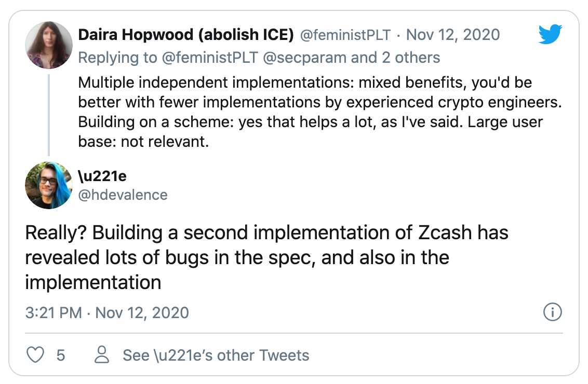This screenshot has height=384, width=588.
Task: Open Daira Hopwood's profile picture
Action: (49, 45)
